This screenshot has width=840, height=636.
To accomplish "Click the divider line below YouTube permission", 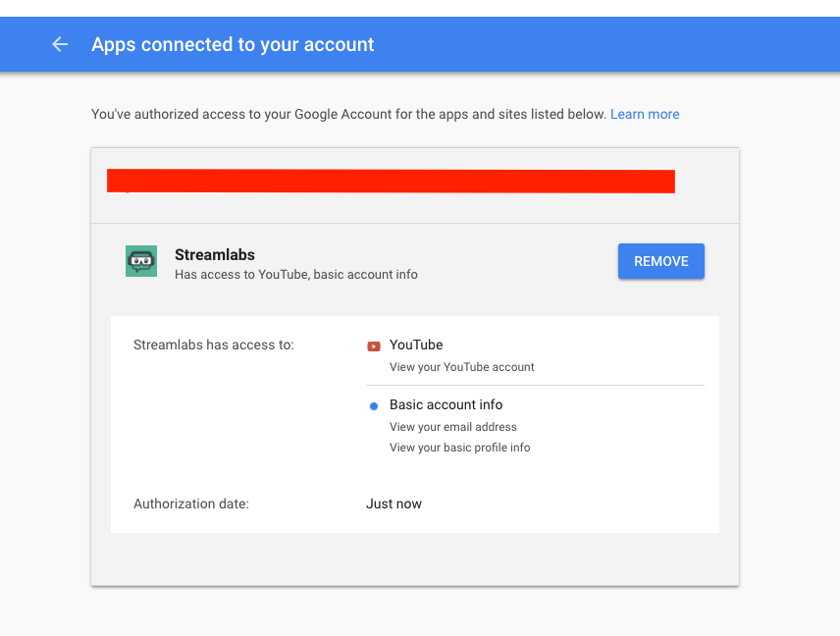I will (x=535, y=385).
